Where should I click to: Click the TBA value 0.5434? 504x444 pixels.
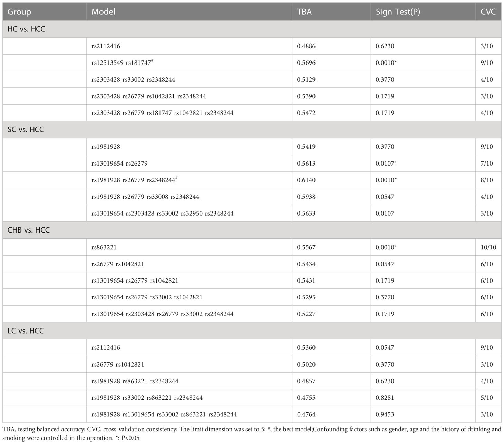coord(306,264)
